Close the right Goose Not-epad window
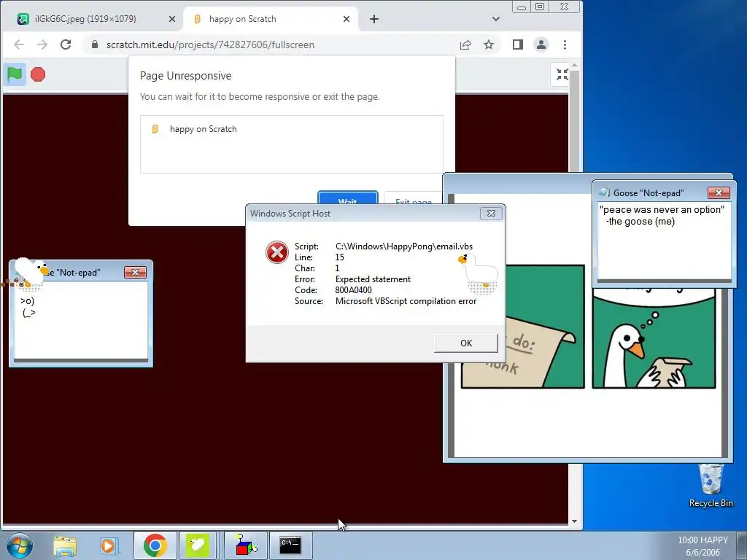The height and width of the screenshot is (560, 747). tap(719, 192)
